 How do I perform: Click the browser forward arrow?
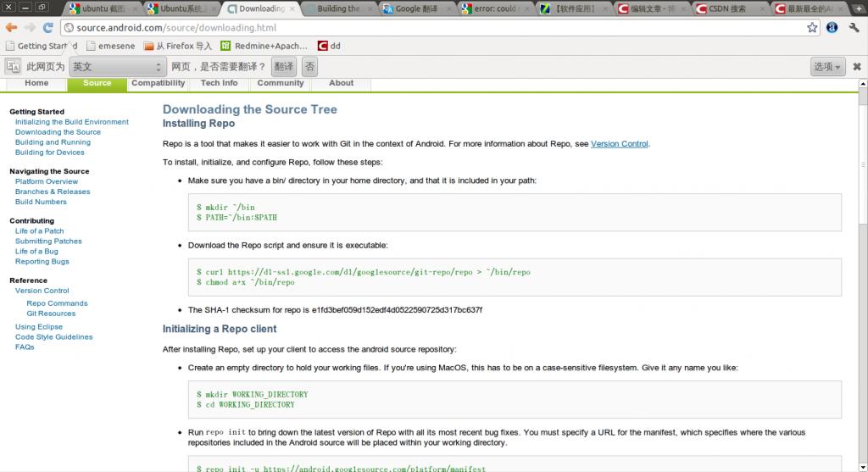coord(30,28)
